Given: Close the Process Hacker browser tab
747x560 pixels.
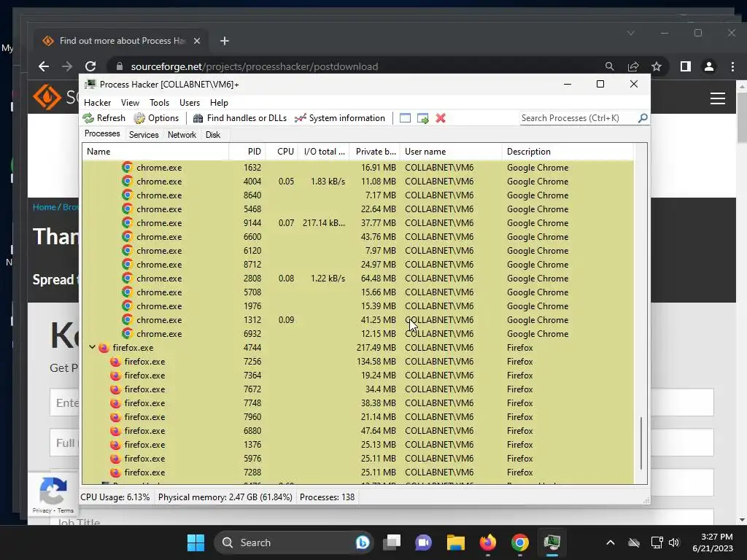Looking at the screenshot, I should click(197, 41).
